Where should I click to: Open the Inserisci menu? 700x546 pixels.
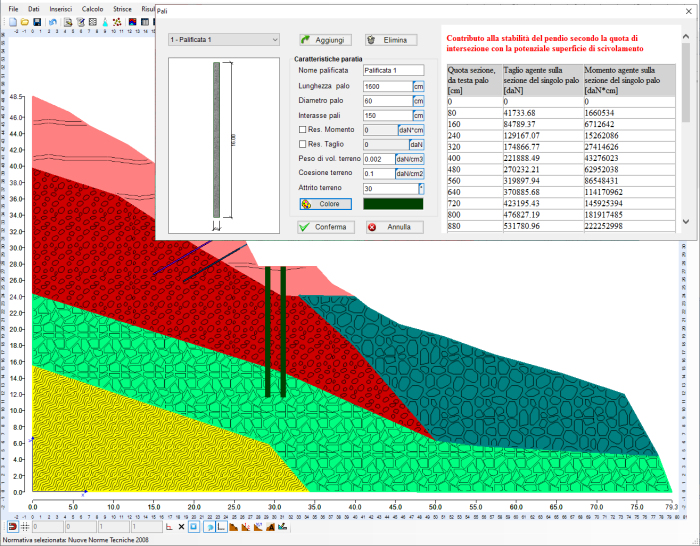61,8
